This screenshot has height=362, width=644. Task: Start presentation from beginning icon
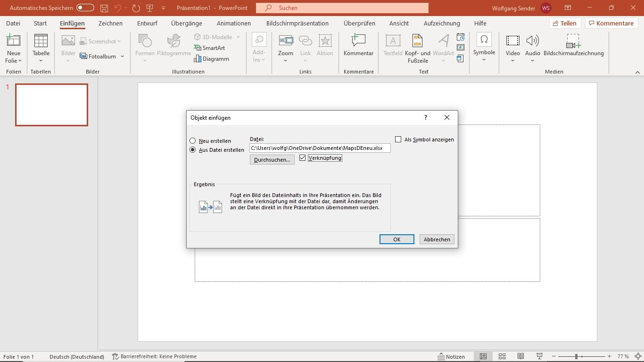pyautogui.click(x=150, y=8)
